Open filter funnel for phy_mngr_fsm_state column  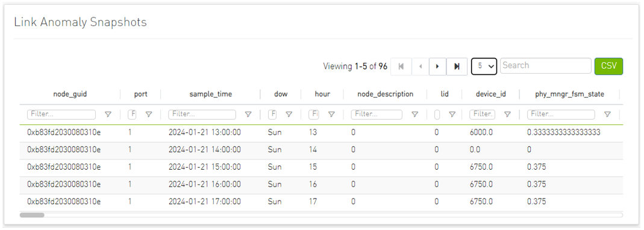click(607, 114)
